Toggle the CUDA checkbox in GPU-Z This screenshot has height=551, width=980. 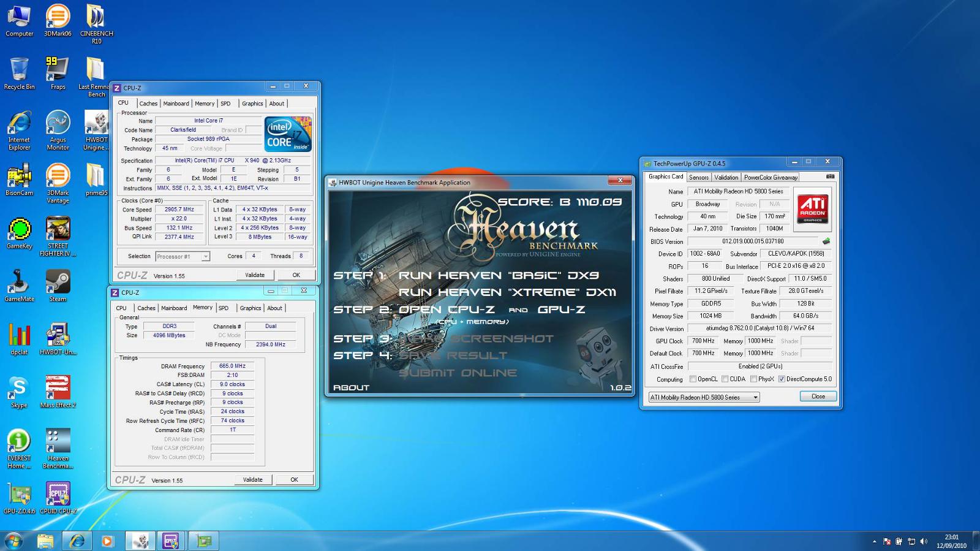pos(725,379)
